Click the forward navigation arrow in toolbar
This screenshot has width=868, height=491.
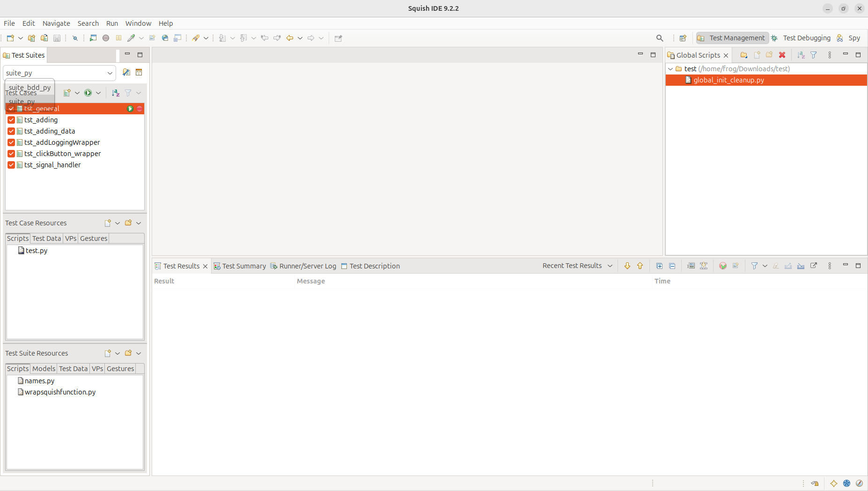[x=311, y=38]
